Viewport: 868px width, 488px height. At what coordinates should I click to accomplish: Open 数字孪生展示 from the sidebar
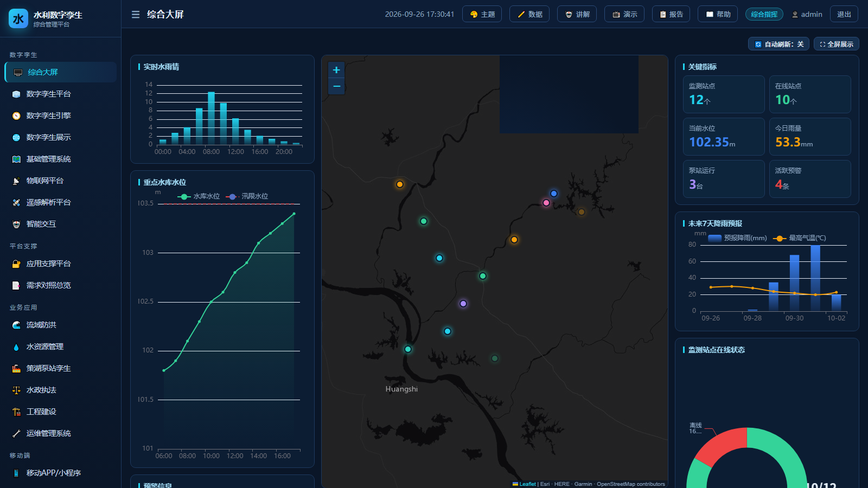(x=60, y=137)
